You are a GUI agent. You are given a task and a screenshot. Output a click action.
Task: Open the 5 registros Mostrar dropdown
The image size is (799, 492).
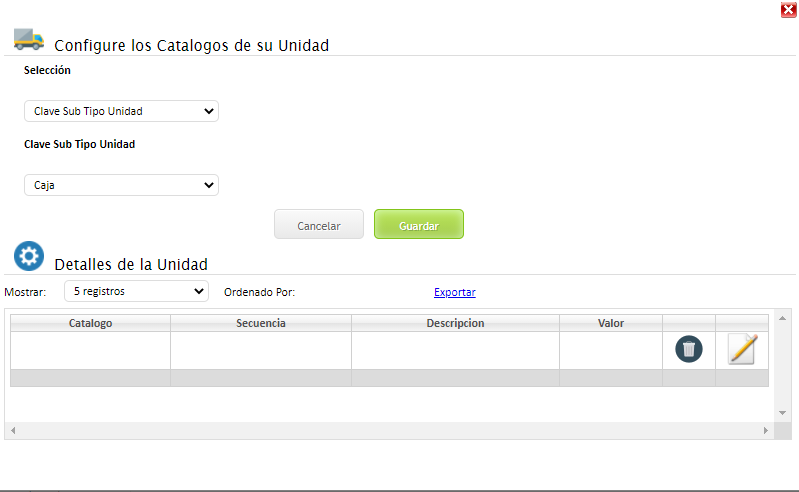click(x=135, y=291)
